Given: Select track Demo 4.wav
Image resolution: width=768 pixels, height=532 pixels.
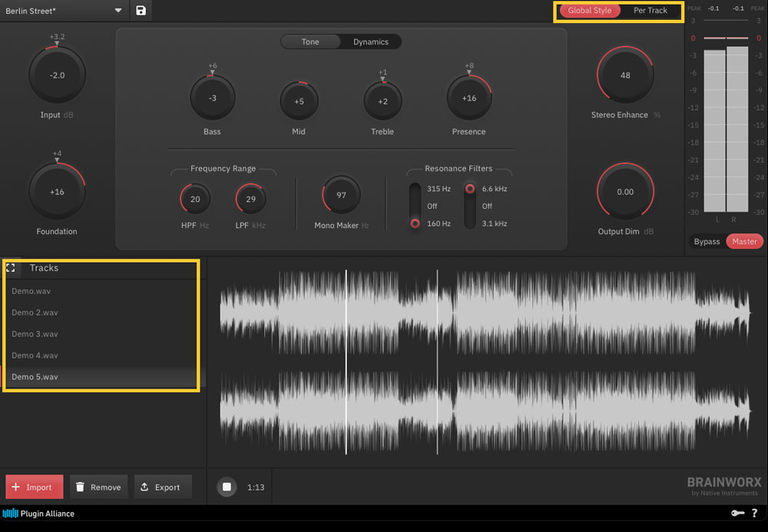Looking at the screenshot, I should pos(103,355).
